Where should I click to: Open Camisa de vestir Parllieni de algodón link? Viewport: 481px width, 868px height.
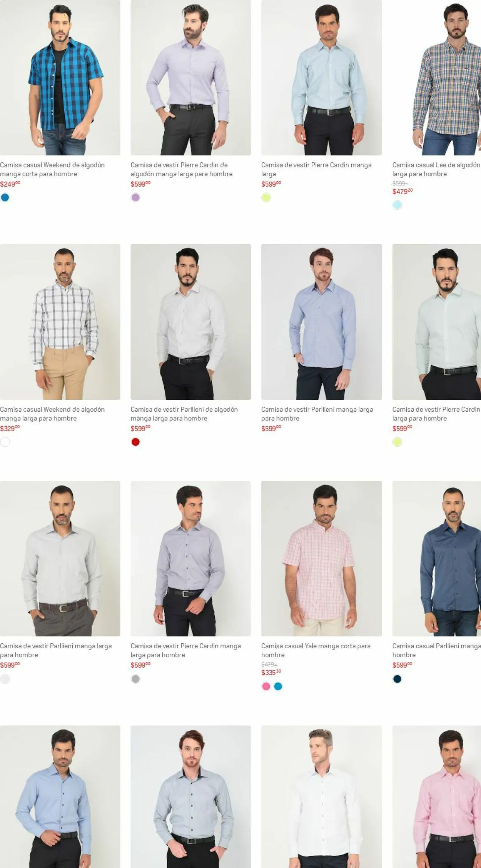tap(184, 414)
